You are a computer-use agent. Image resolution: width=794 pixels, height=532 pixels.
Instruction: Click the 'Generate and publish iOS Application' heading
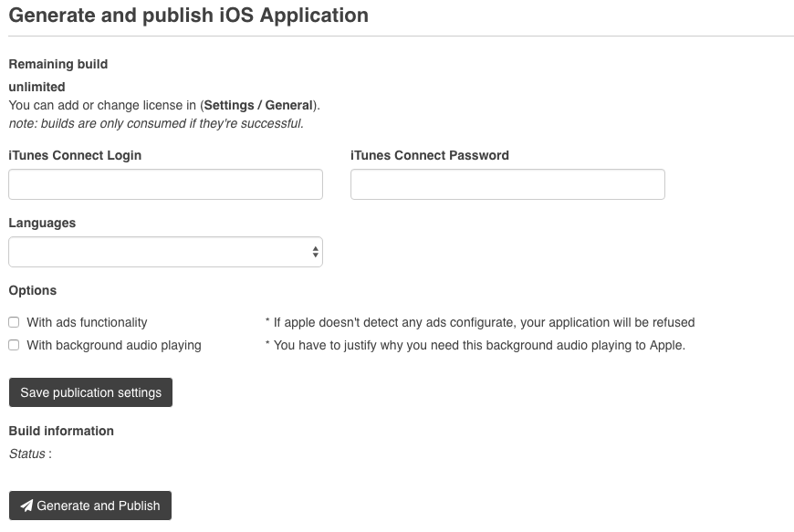[188, 16]
